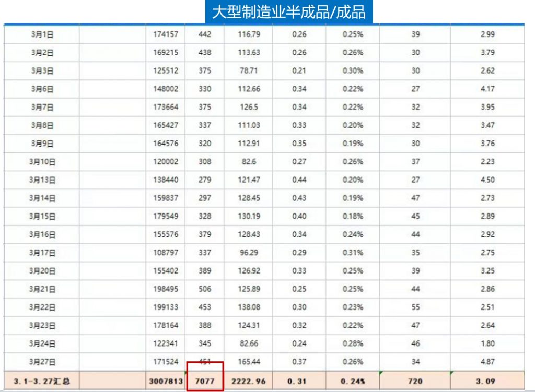Select the date cell 3月9日
Image resolution: width=535 pixels, height=392 pixels.
pyautogui.click(x=42, y=144)
